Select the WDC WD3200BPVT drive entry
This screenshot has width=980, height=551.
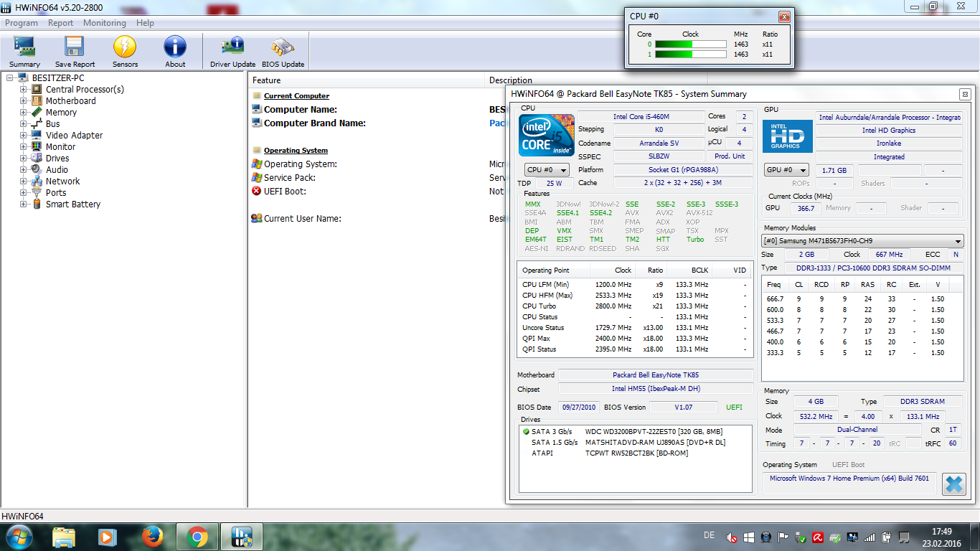point(654,431)
